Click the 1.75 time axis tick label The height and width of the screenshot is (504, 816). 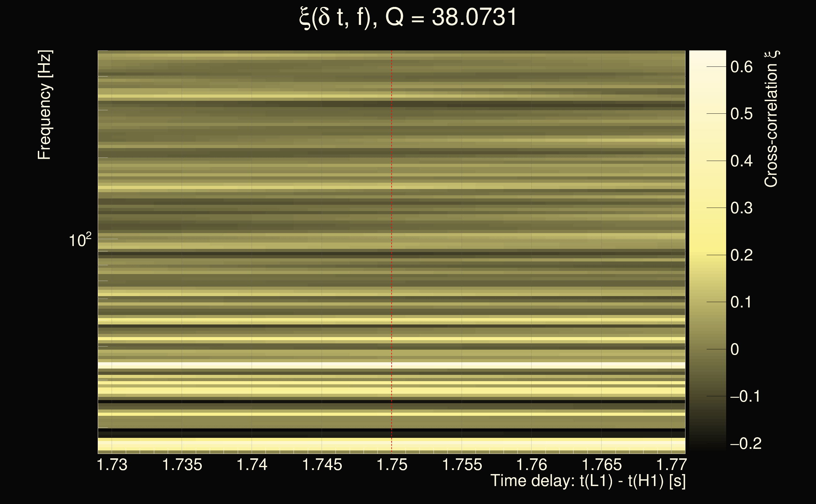(392, 465)
